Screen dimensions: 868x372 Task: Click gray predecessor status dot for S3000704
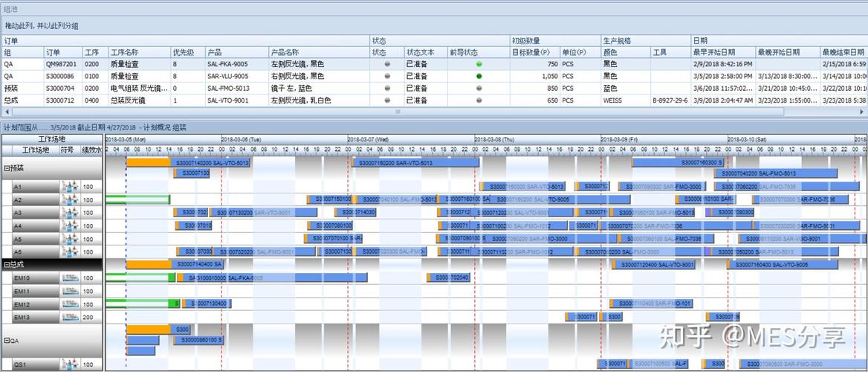coord(479,89)
